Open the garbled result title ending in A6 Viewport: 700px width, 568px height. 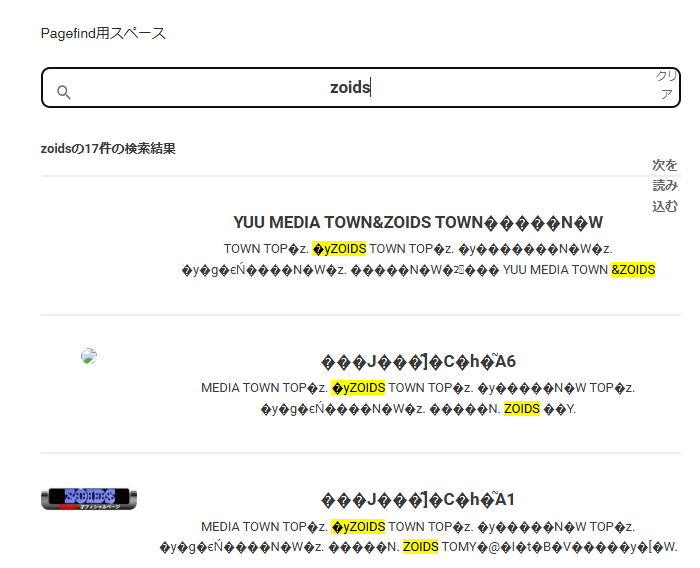(418, 361)
